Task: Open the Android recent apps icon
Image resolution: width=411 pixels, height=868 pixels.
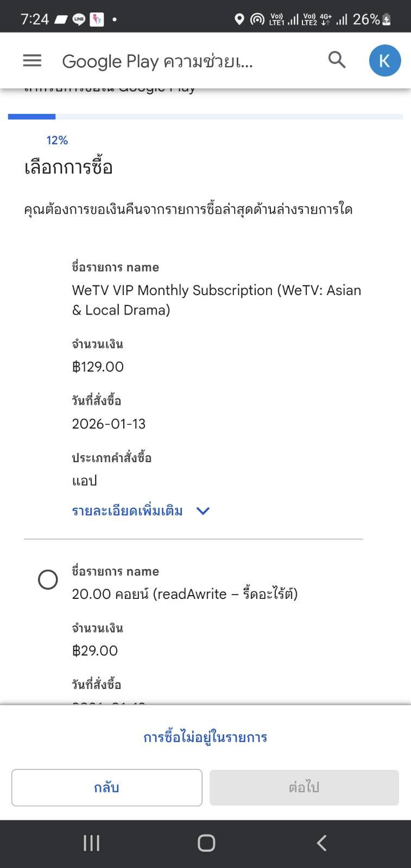Action: click(91, 843)
